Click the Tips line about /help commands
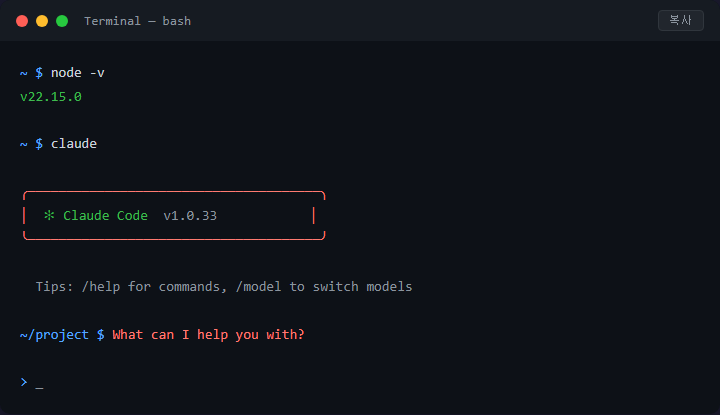 [224, 287]
